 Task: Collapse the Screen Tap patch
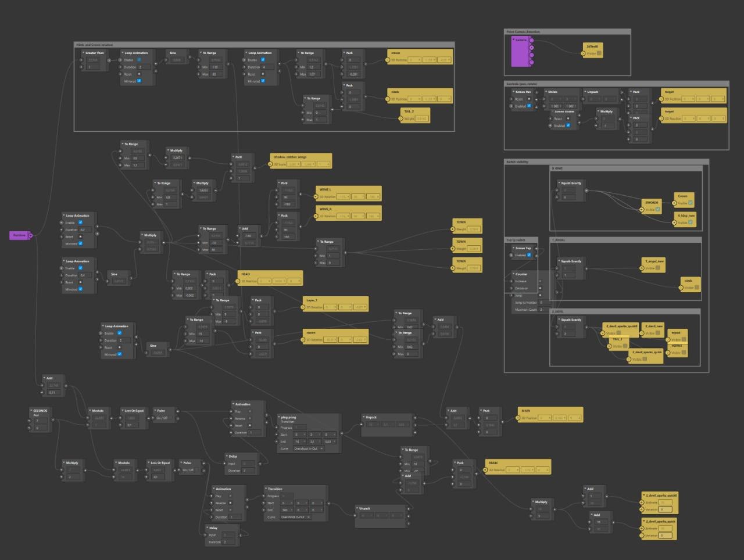[x=514, y=248]
